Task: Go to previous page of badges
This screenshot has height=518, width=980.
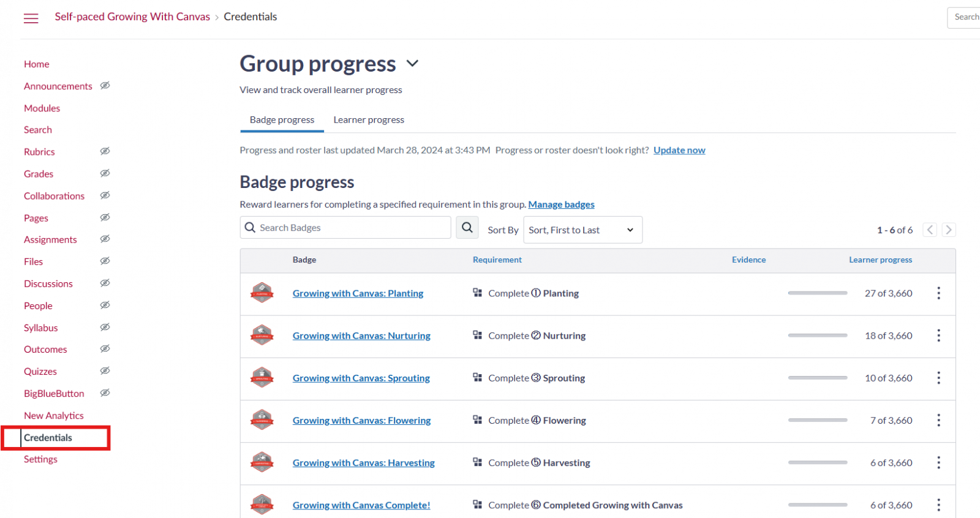Action: tap(930, 230)
